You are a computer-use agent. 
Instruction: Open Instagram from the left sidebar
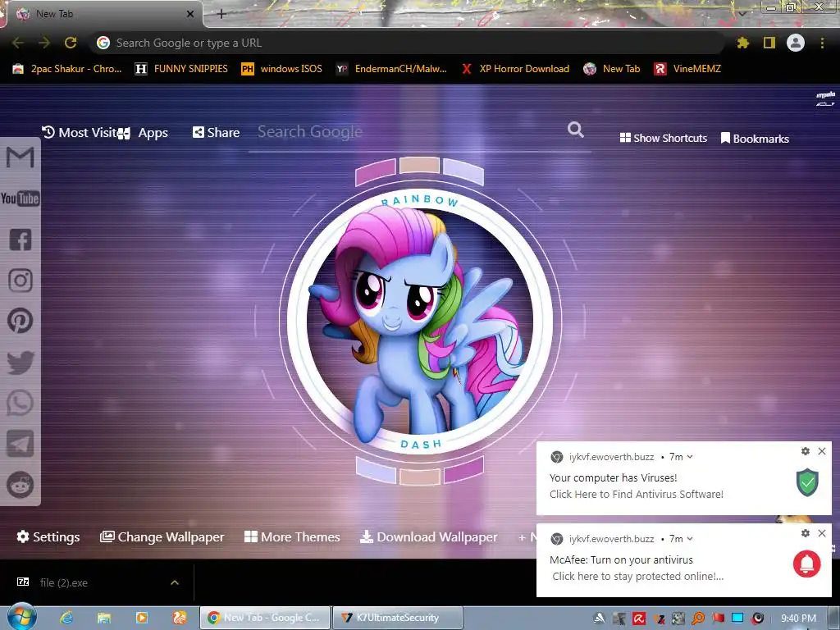click(21, 281)
